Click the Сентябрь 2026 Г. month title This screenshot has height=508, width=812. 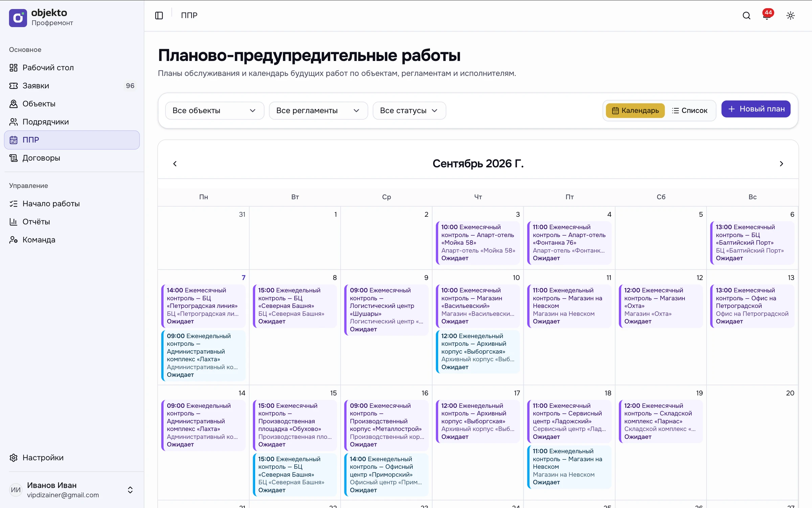click(478, 164)
